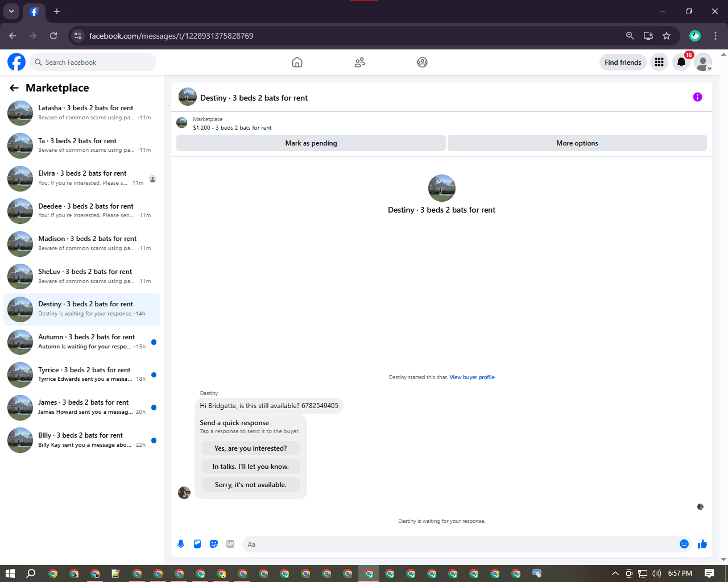Open the Windows action center notifications

tap(709, 573)
